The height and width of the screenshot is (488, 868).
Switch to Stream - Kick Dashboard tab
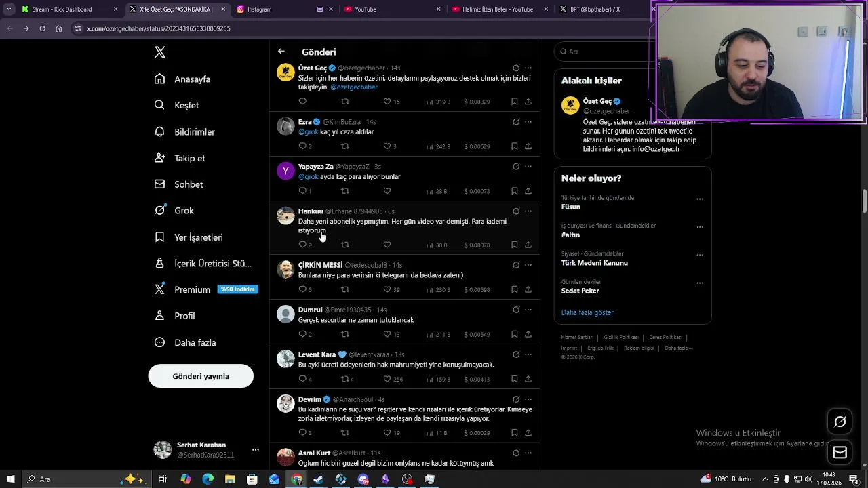[71, 9]
